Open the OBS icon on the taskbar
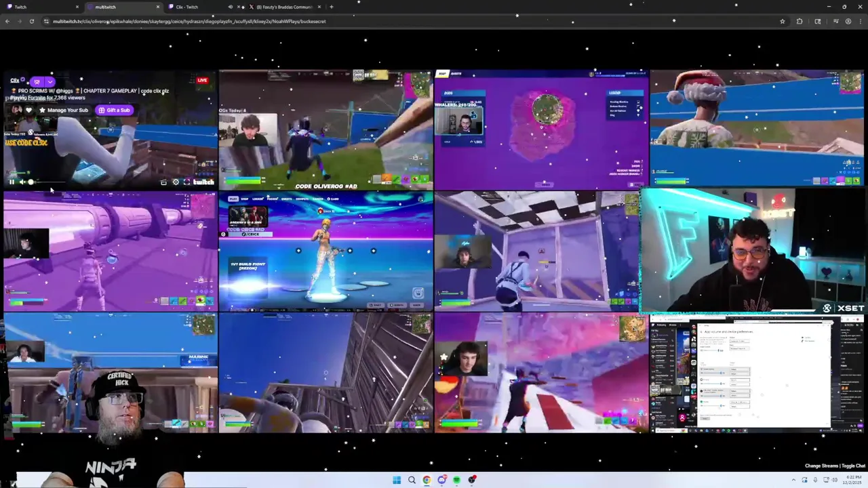Screen dimensions: 868x488 (x=471, y=480)
